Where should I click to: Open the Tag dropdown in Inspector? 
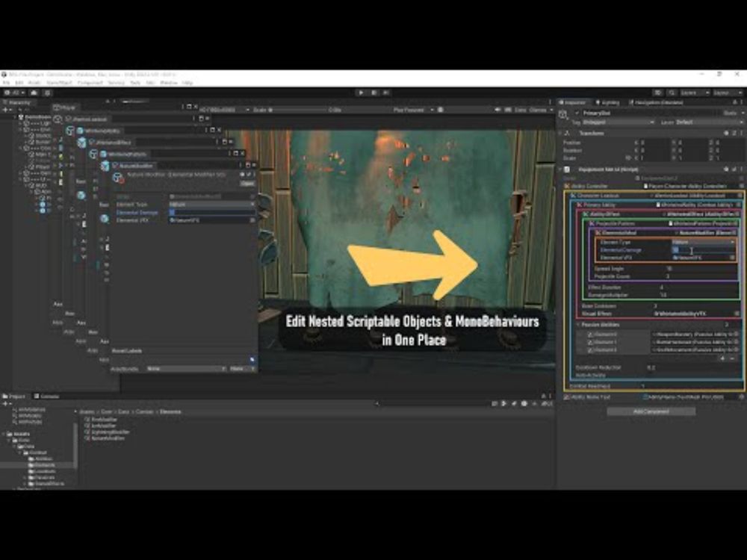619,122
